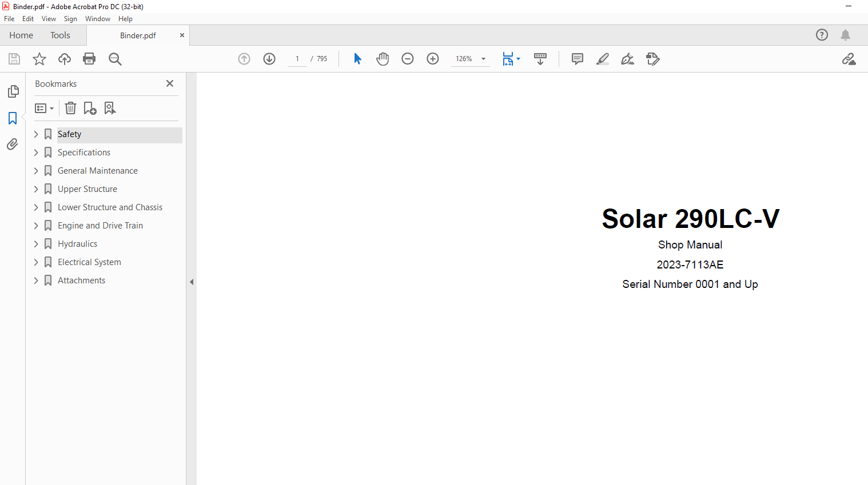Close the Bookmarks panel

coord(170,83)
